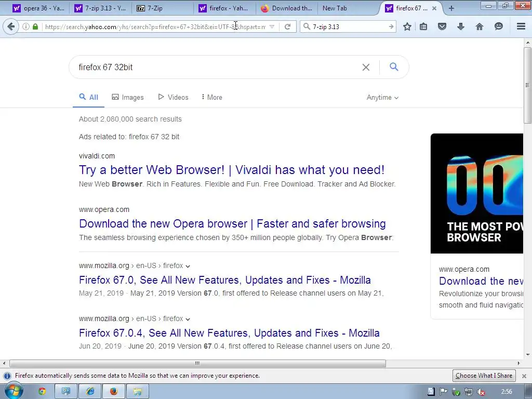Open the Downloads arrow icon
Image resolution: width=532 pixels, height=399 pixels.
click(461, 26)
